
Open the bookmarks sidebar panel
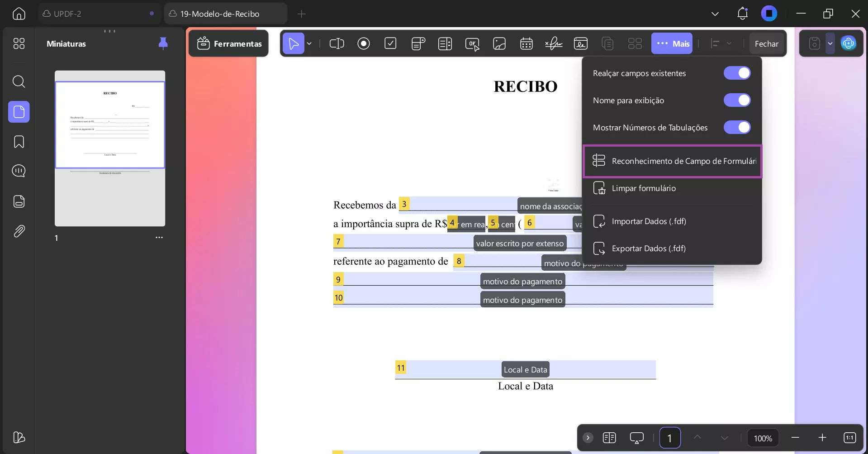pos(19,142)
